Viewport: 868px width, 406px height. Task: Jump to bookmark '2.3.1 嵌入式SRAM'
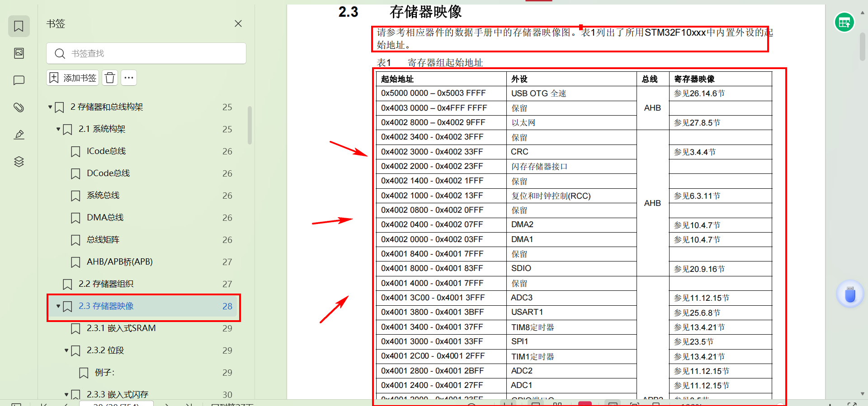tap(121, 328)
